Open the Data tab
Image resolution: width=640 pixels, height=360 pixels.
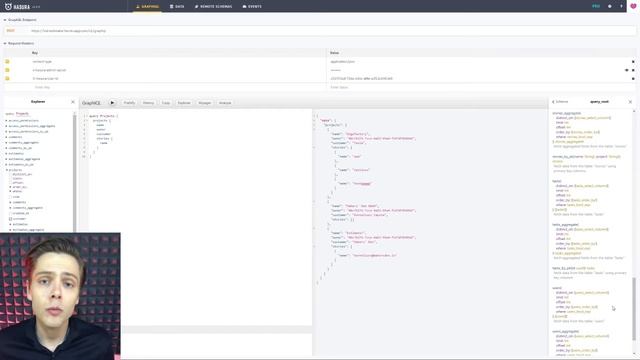[x=177, y=7]
